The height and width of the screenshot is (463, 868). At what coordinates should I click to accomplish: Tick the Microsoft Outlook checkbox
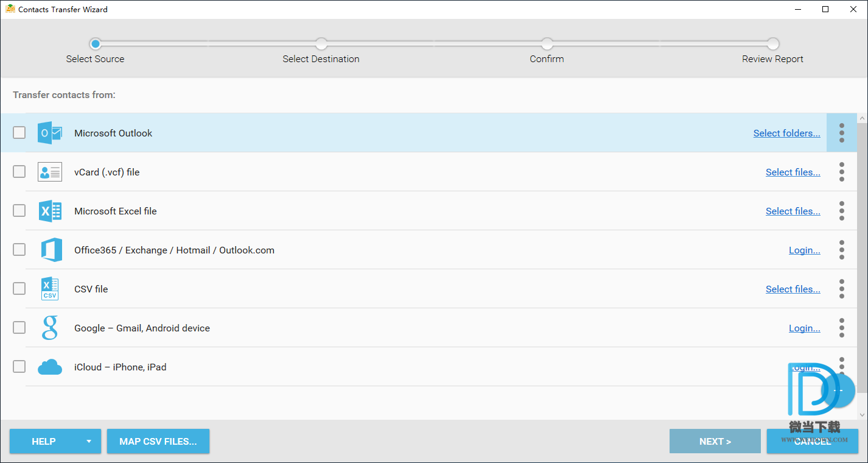pyautogui.click(x=19, y=132)
